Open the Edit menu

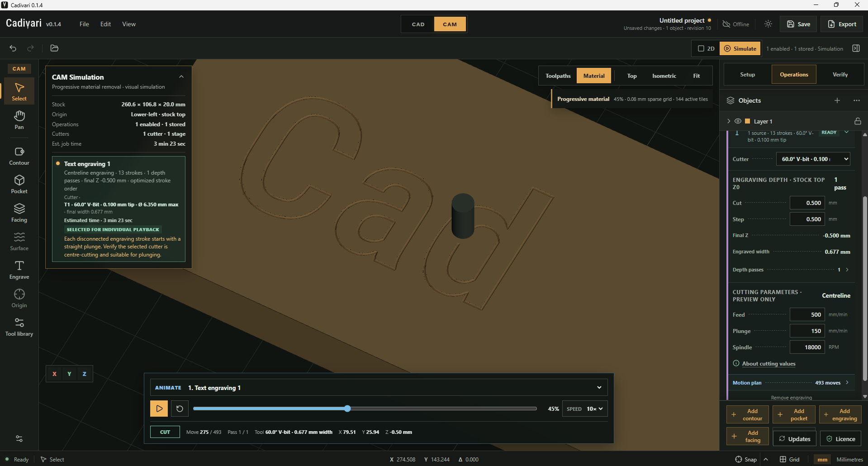(105, 24)
